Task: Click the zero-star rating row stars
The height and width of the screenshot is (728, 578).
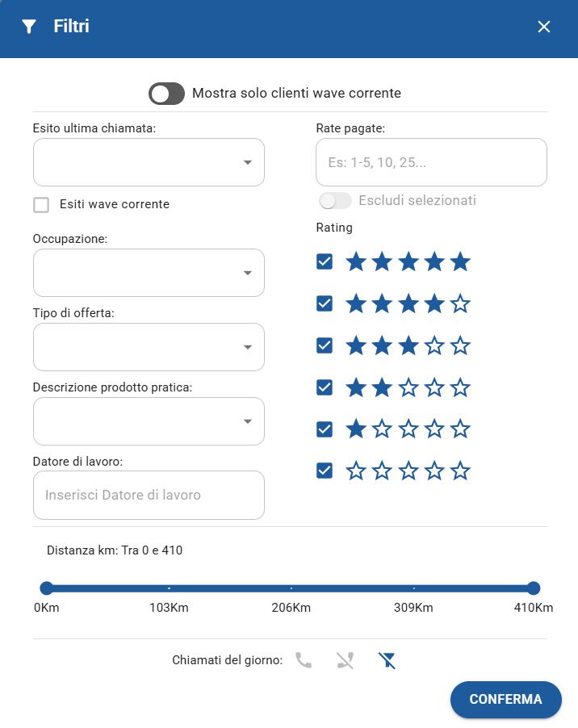Action: tap(408, 471)
